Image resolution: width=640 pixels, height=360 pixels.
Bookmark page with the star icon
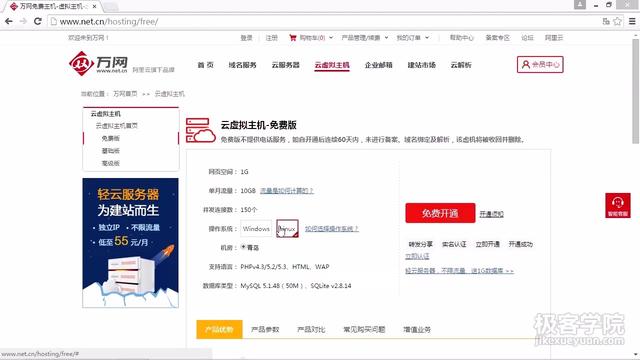tap(618, 21)
